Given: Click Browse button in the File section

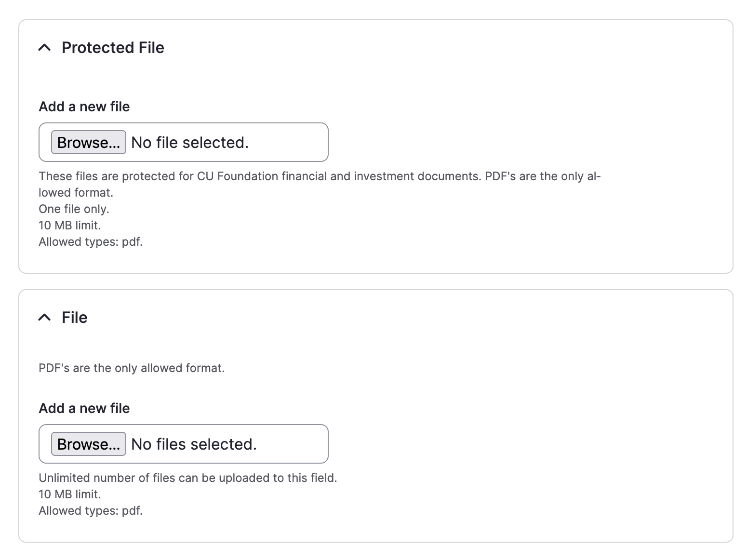Looking at the screenshot, I should pyautogui.click(x=89, y=444).
